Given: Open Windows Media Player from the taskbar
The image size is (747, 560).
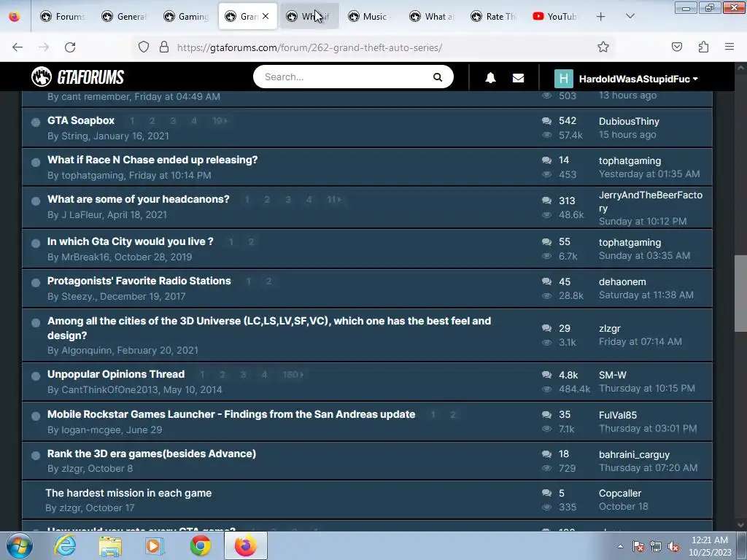Looking at the screenshot, I should coord(155,545).
